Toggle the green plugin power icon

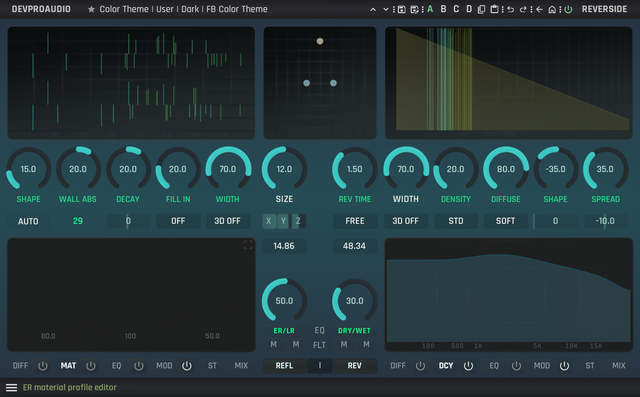(568, 9)
